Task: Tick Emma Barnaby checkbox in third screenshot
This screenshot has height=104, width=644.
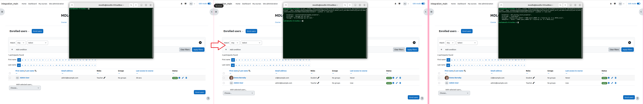Action: pos(439,78)
